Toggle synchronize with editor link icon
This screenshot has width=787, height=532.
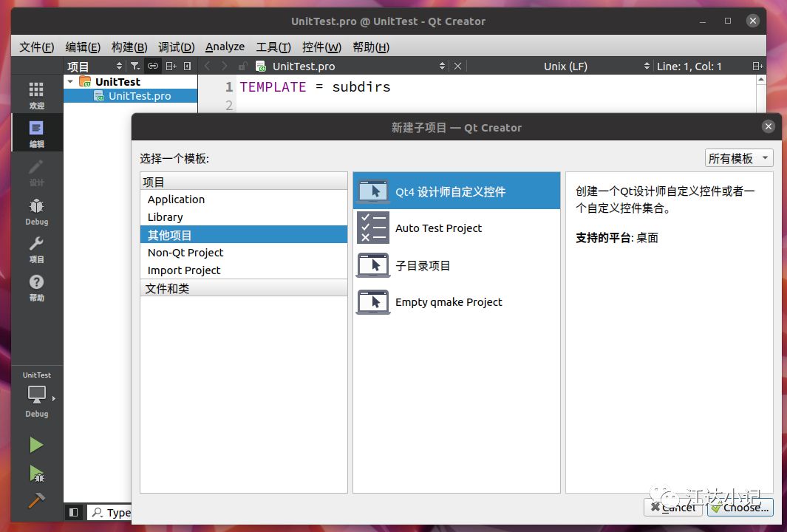point(152,66)
